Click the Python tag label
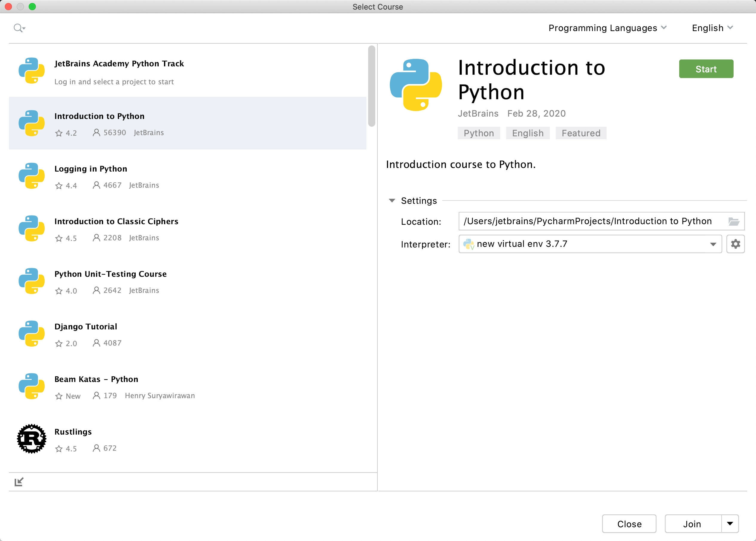Image resolution: width=756 pixels, height=541 pixels. pyautogui.click(x=479, y=133)
